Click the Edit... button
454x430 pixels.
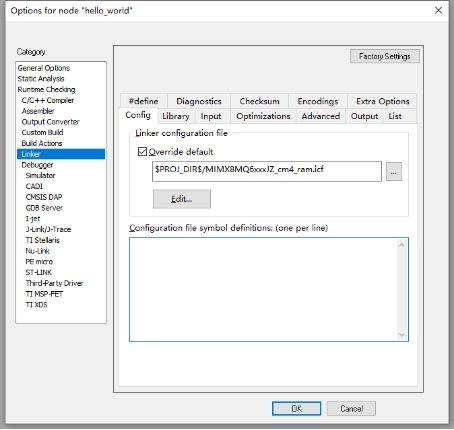click(x=182, y=199)
